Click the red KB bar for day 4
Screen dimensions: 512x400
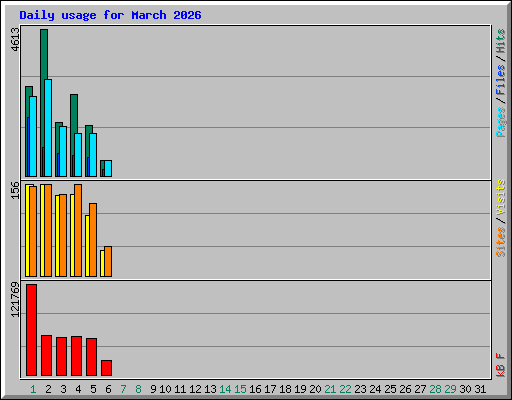[76, 356]
